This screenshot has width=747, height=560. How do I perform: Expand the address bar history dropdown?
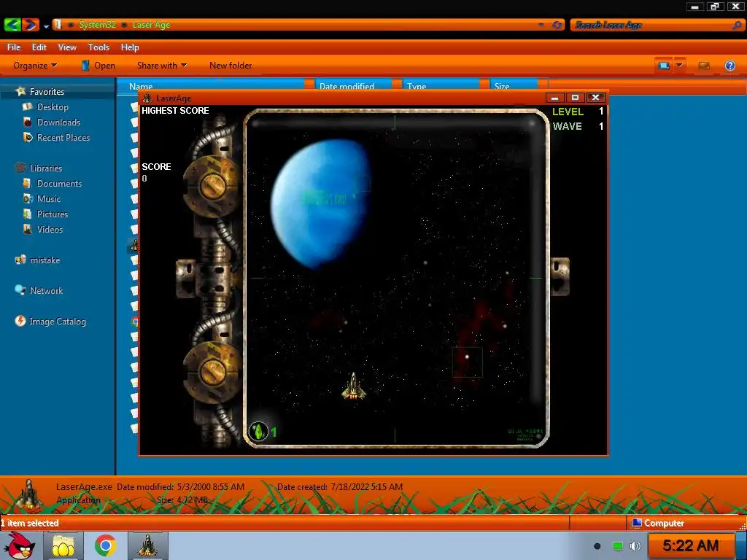[x=541, y=25]
